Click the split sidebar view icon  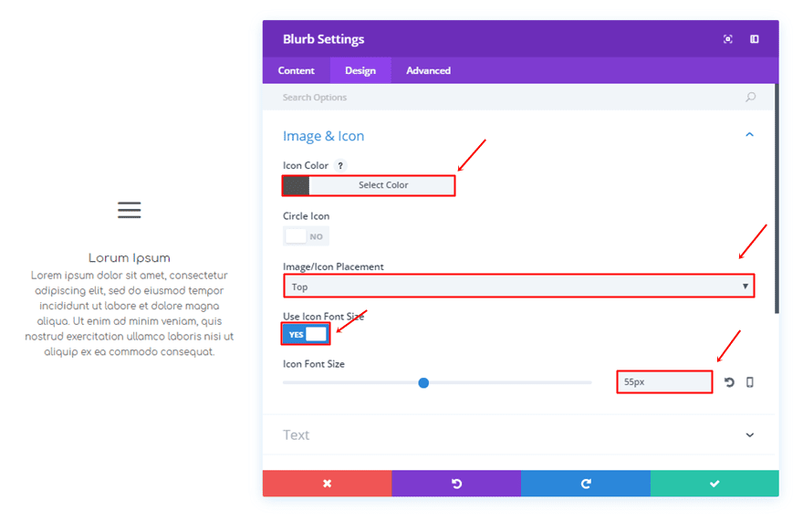755,39
